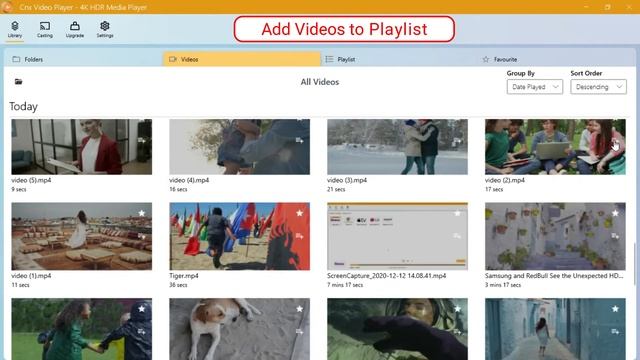
Task: Open the Casting option
Action: click(x=44, y=30)
